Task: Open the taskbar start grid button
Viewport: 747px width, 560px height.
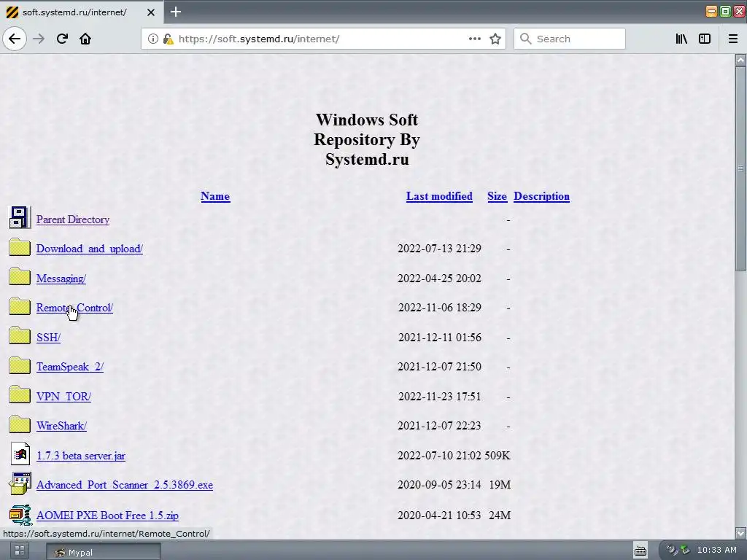Action: (x=20, y=551)
